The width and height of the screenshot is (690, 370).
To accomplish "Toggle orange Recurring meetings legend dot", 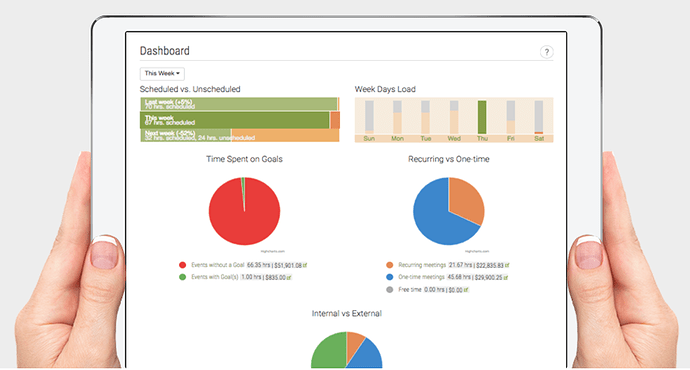I will 389,265.
